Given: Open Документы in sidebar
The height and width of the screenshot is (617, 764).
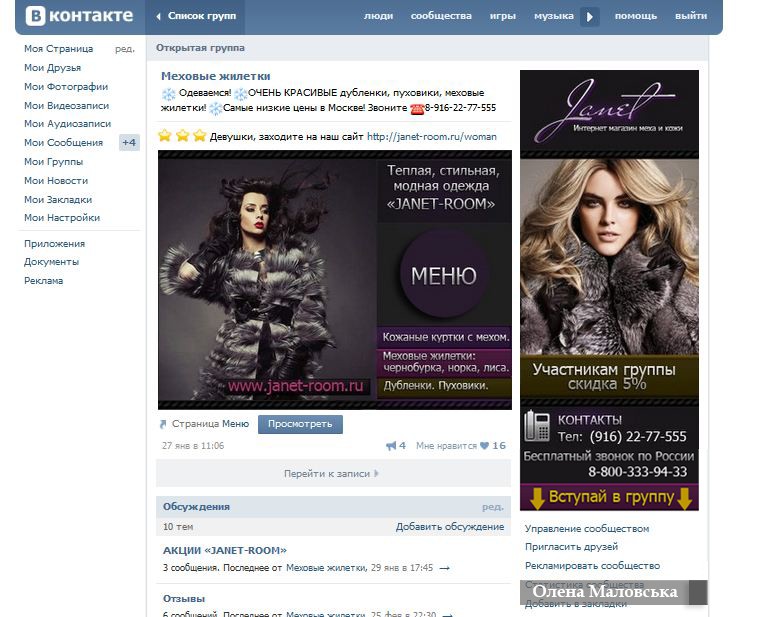Looking at the screenshot, I should pos(52,262).
